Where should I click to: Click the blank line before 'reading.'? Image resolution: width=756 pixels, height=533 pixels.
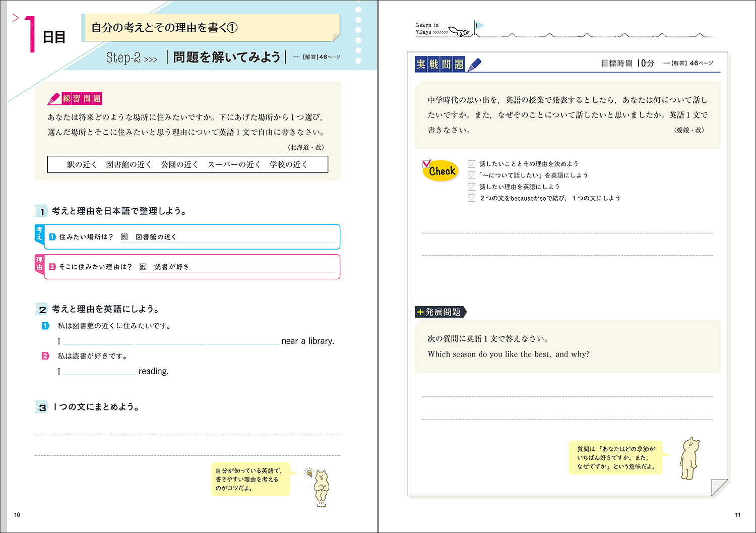[100, 371]
